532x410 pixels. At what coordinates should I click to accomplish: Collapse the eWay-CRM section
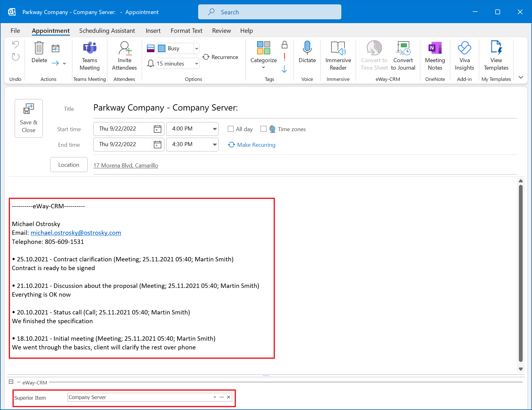11,382
